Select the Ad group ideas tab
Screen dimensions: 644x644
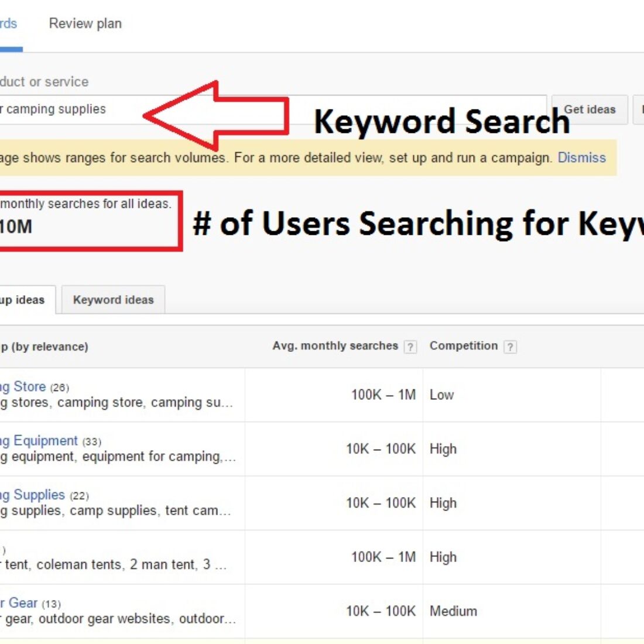tap(23, 300)
